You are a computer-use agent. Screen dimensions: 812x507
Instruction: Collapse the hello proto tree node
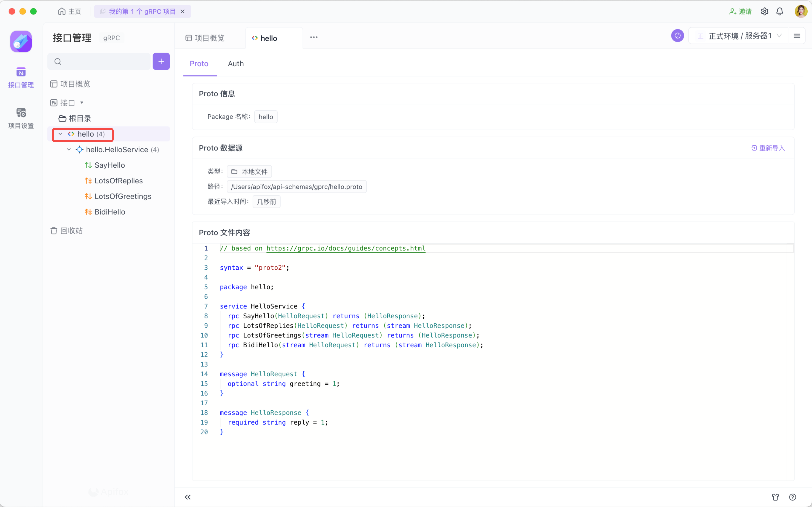(x=60, y=134)
